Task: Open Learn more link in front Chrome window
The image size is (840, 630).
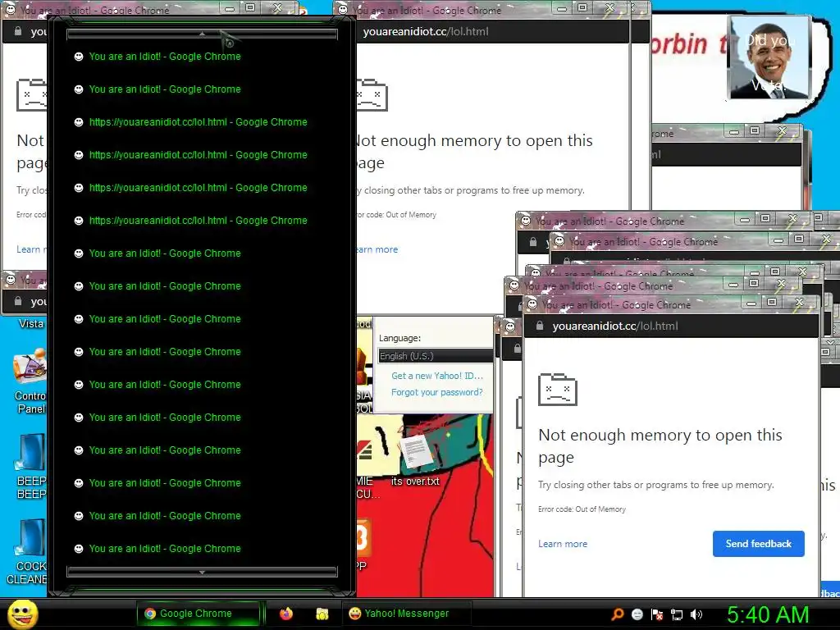Action: 563,544
